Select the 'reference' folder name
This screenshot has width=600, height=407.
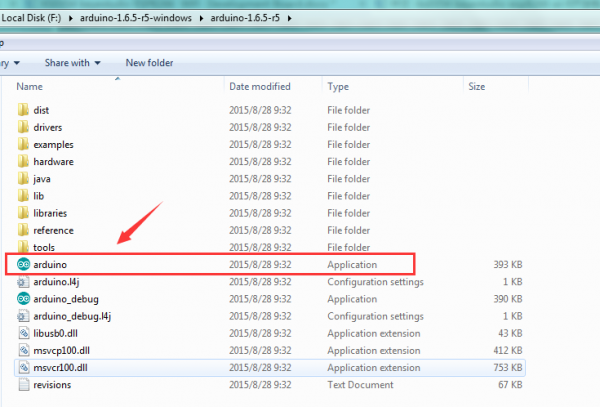(53, 230)
